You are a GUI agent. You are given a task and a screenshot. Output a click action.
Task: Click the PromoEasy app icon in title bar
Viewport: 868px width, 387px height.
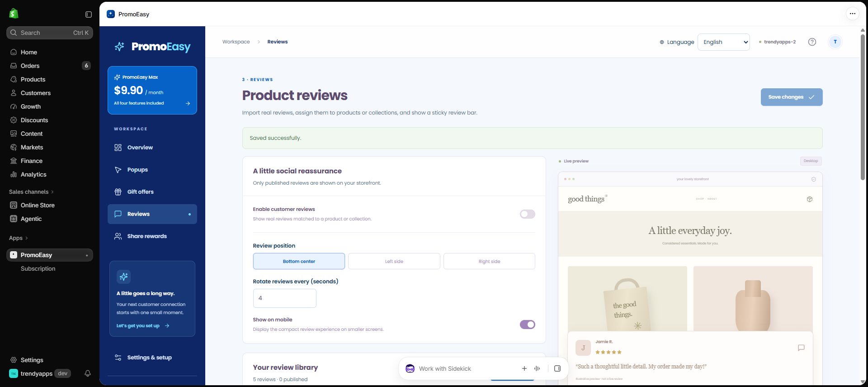tap(111, 14)
